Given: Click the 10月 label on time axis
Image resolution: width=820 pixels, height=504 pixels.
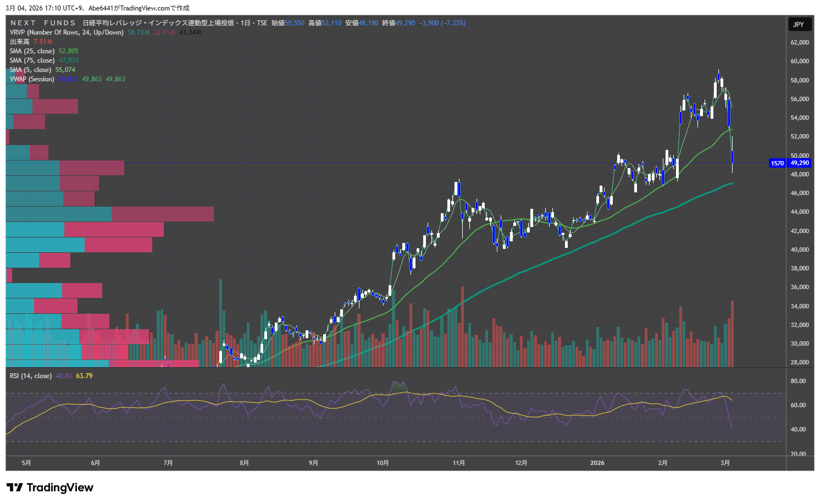Looking at the screenshot, I should 383,463.
